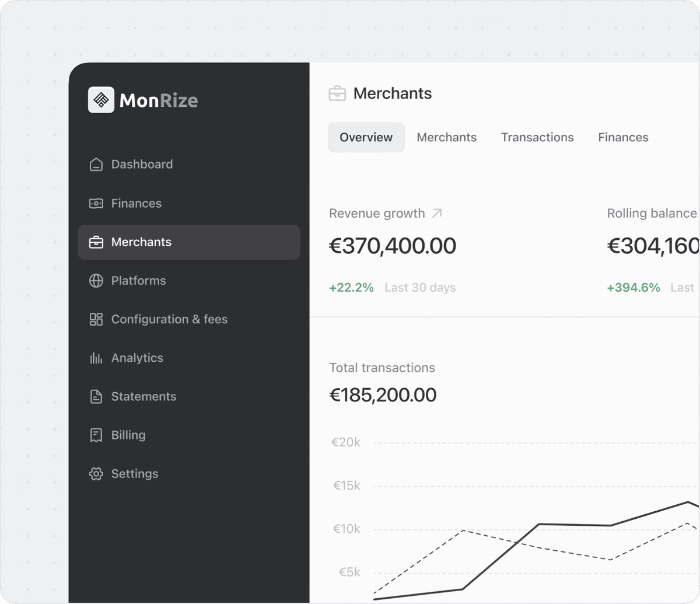Click the Merchants briefcase icon in the sidebar
The image size is (700, 604).
point(96,242)
